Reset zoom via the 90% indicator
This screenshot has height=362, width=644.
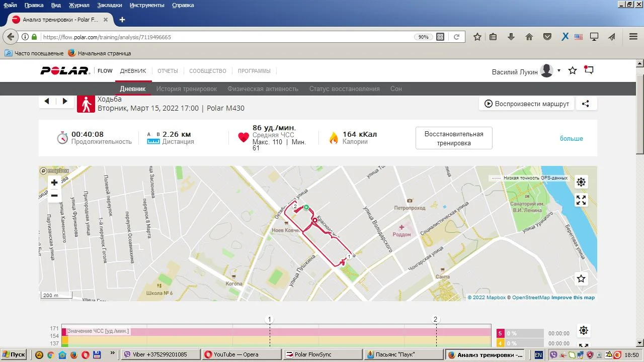click(423, 37)
